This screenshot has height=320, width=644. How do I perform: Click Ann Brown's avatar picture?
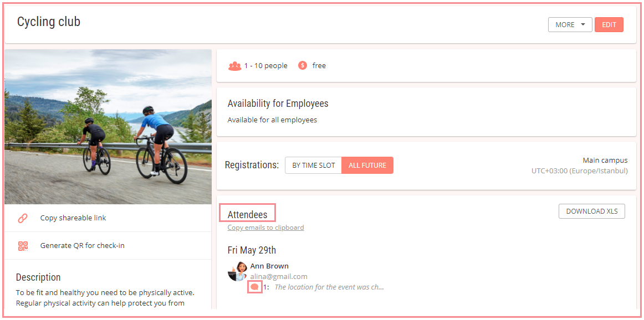237,271
